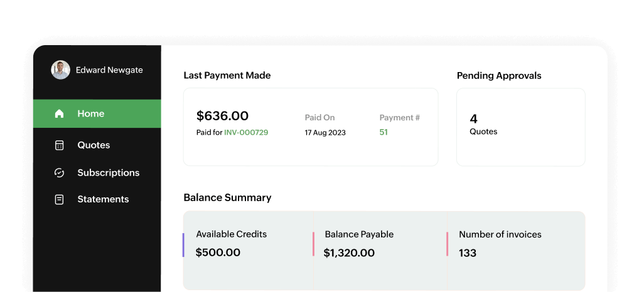
Task: Click the Edward Newgate username
Action: point(109,70)
